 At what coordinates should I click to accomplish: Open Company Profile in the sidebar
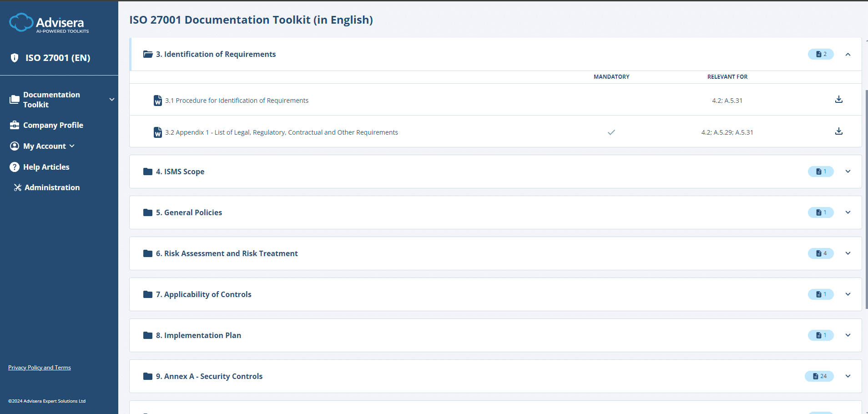coord(53,125)
